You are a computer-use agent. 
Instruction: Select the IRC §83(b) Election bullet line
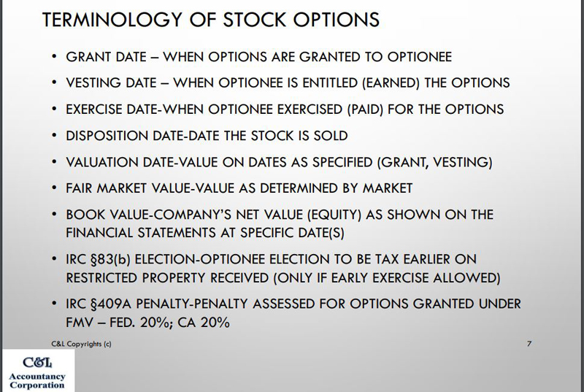(x=271, y=259)
